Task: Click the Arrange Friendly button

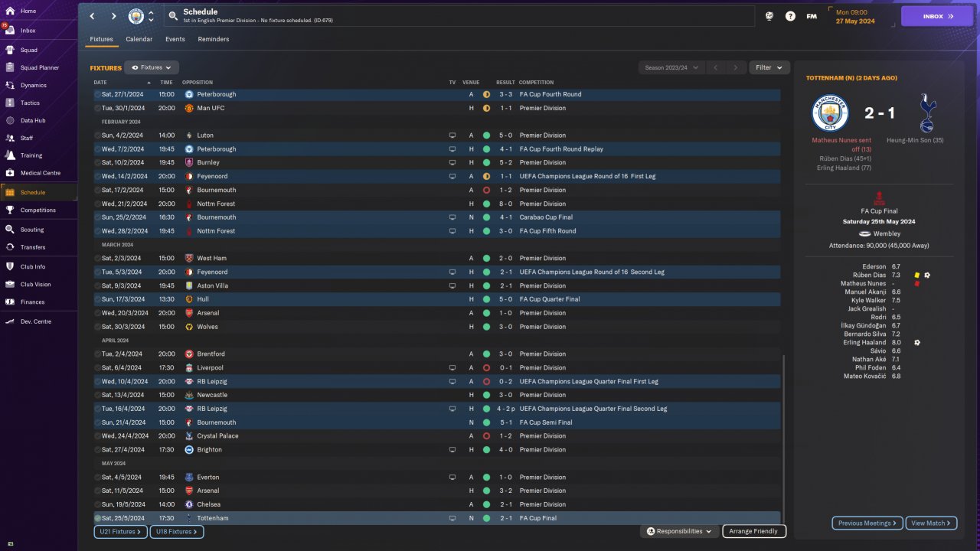Action: tap(753, 531)
